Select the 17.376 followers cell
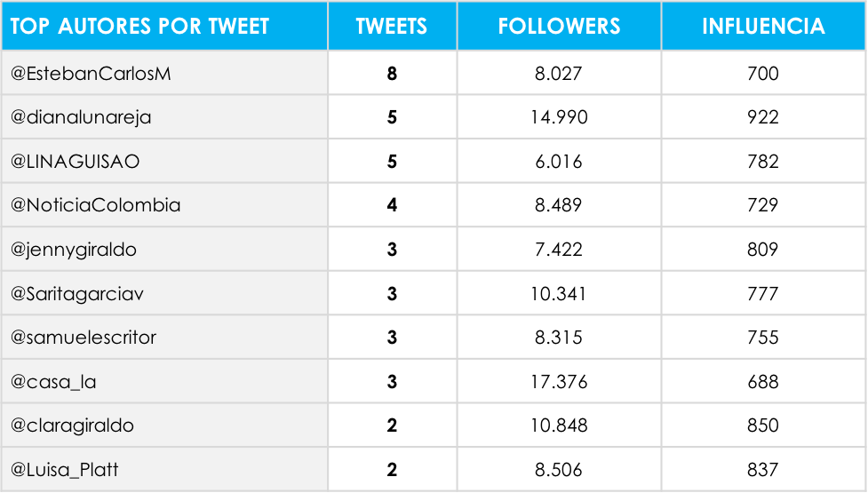Image resolution: width=868 pixels, height=493 pixels. 559,382
